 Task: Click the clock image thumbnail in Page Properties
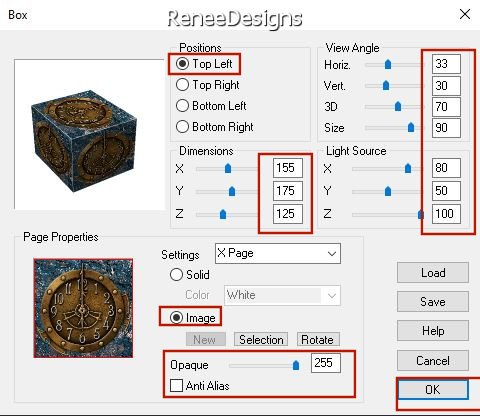coord(83,308)
